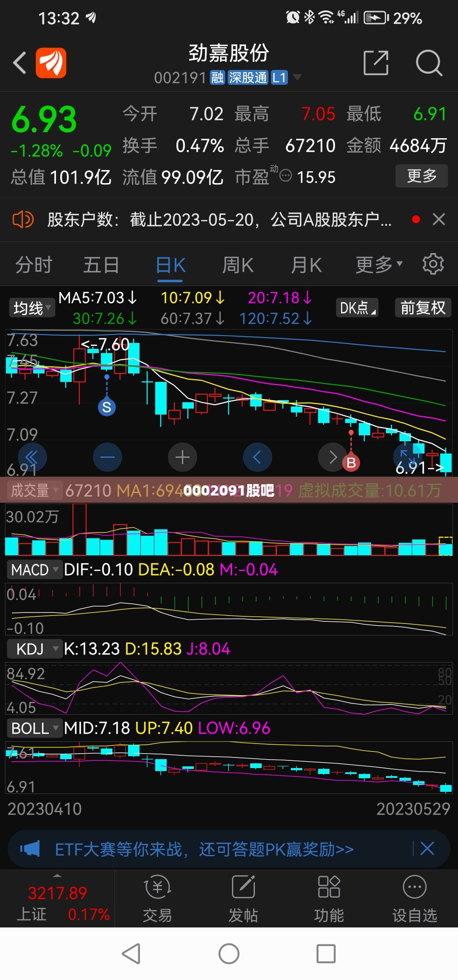Tap the 设自选 watchlist icon
The height and width of the screenshot is (980, 458).
click(x=414, y=899)
